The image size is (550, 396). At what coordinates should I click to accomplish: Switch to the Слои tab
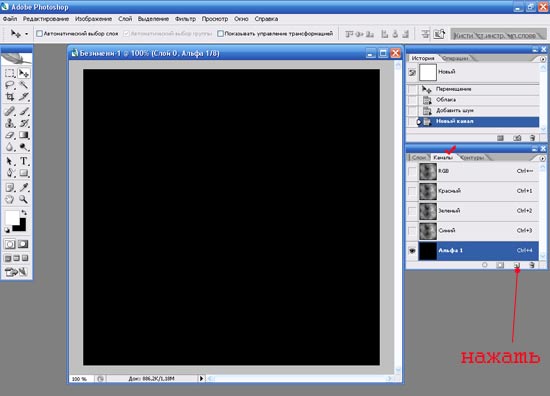(x=419, y=157)
